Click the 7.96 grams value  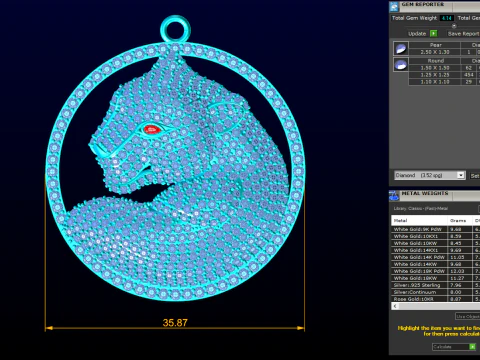(x=456, y=285)
